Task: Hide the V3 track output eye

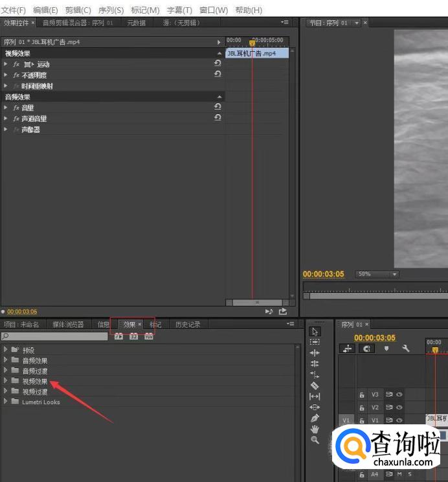Action: (x=399, y=394)
